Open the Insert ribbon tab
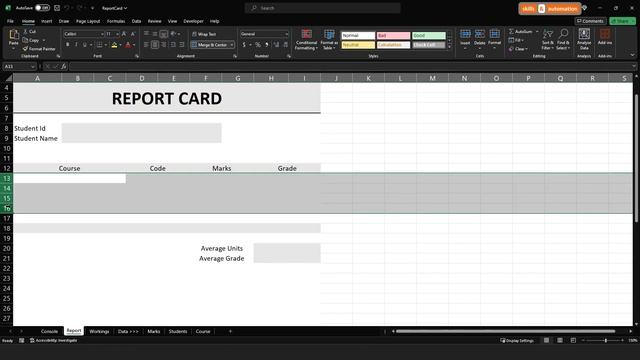Image resolution: width=640 pixels, height=360 pixels. click(x=47, y=21)
